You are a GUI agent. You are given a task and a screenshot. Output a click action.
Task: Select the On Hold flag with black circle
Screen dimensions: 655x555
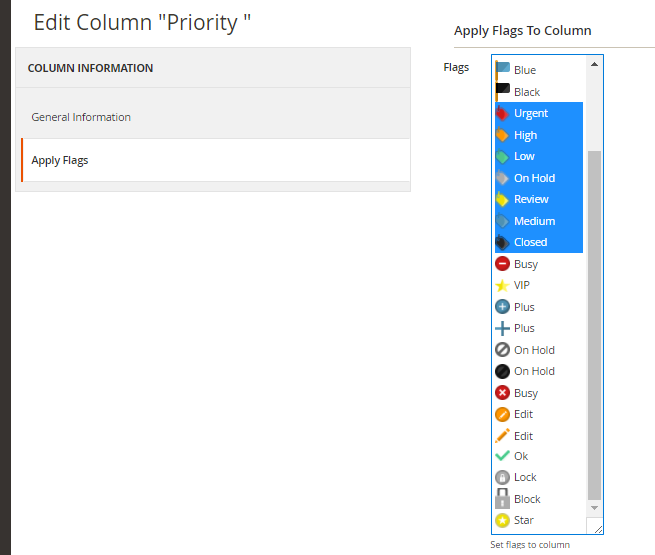[533, 371]
